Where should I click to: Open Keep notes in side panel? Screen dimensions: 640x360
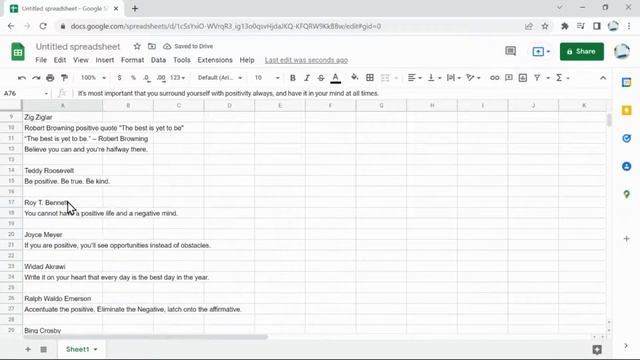pyautogui.click(x=627, y=110)
